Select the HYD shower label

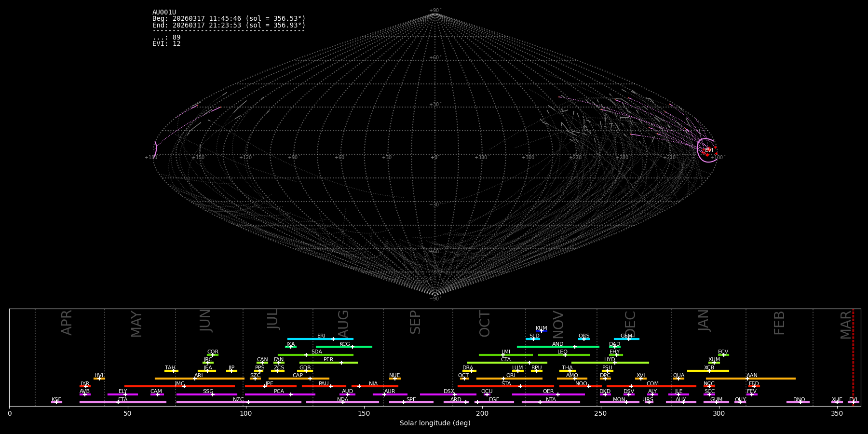[610, 360]
